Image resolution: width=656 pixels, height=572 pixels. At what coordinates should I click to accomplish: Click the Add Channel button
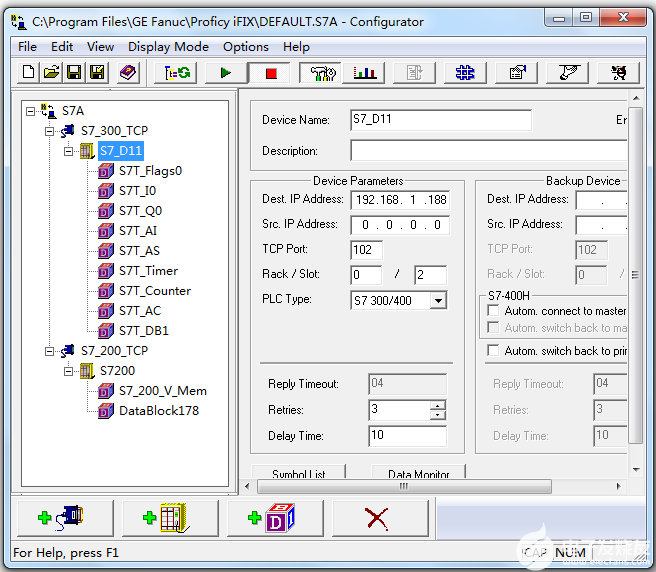[65, 518]
